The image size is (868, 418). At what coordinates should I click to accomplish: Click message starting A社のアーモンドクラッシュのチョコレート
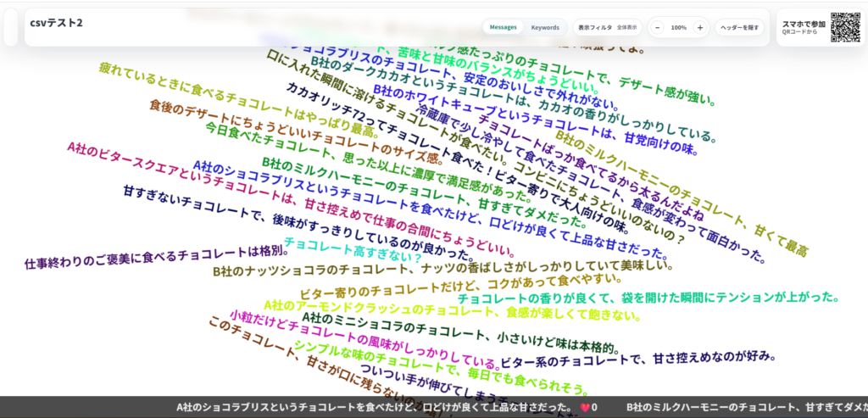point(453,310)
